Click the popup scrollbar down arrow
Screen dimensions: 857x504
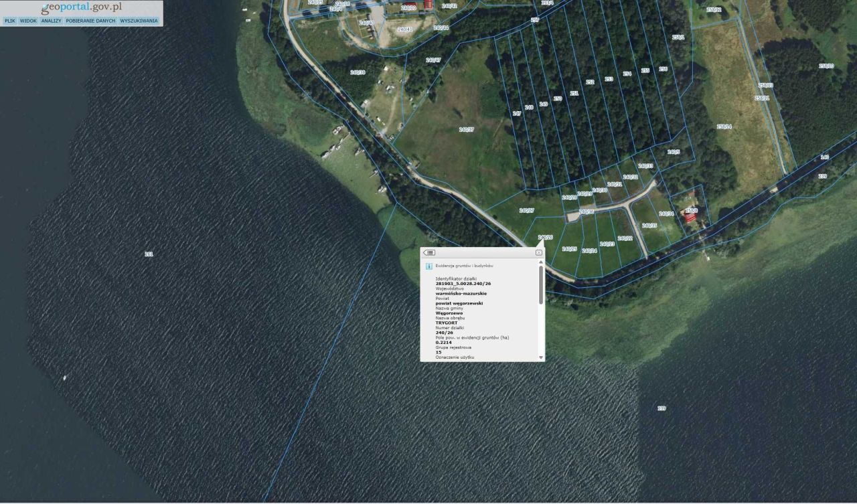click(x=541, y=358)
